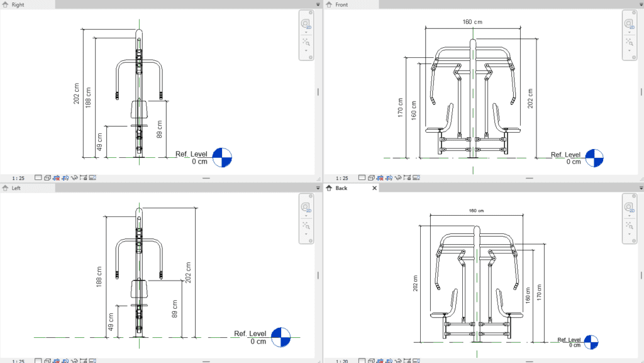Click the Ref. Level marker in Back view
This screenshot has height=363, width=644.
click(591, 342)
